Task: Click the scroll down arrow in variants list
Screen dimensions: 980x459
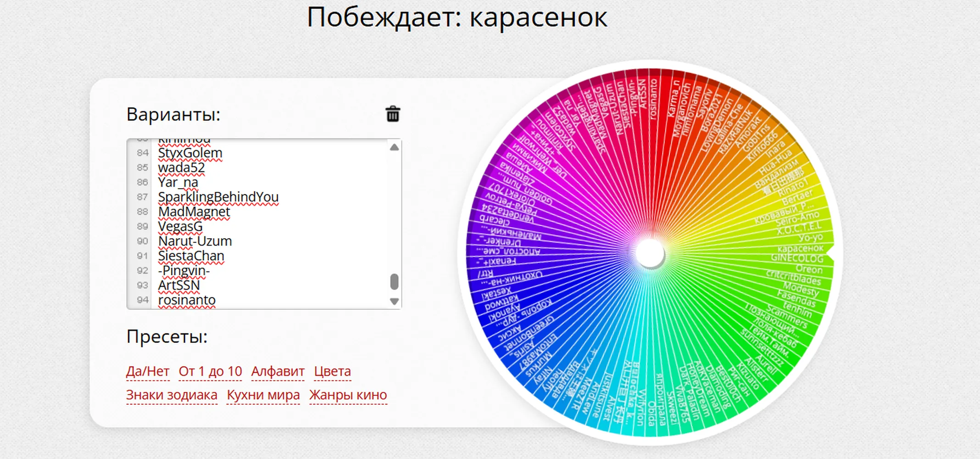Action: click(x=394, y=302)
